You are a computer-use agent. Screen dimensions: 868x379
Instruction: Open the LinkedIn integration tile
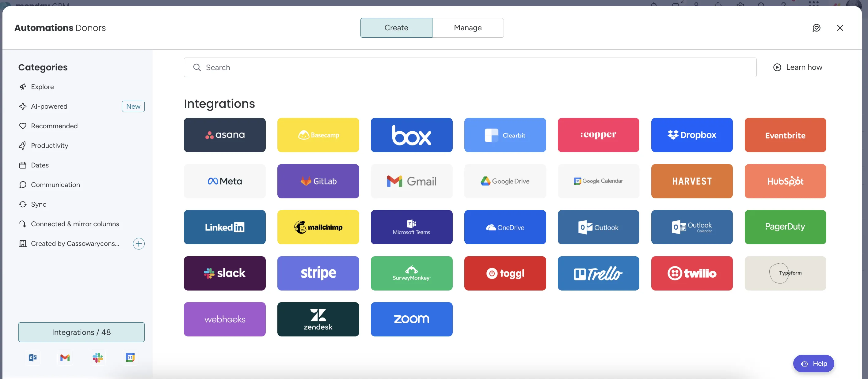point(224,227)
